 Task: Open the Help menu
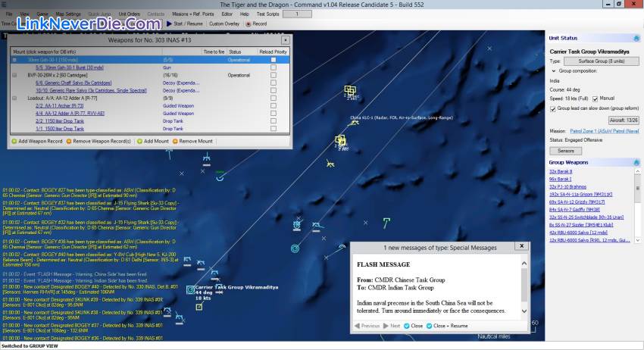tap(245, 14)
